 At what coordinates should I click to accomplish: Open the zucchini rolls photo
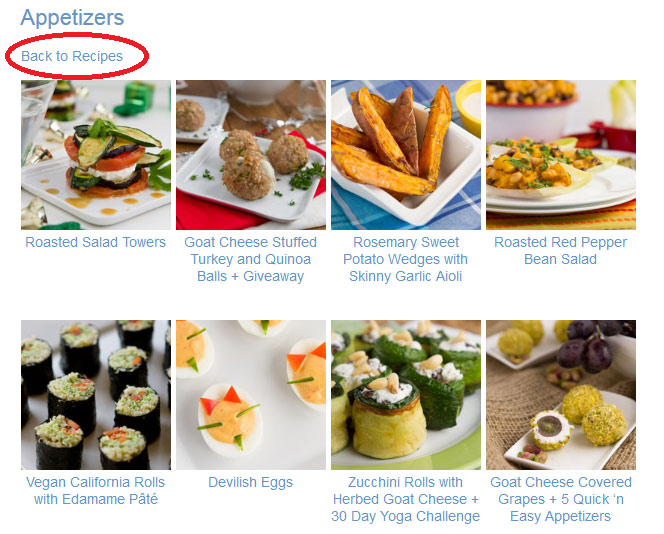(x=406, y=395)
